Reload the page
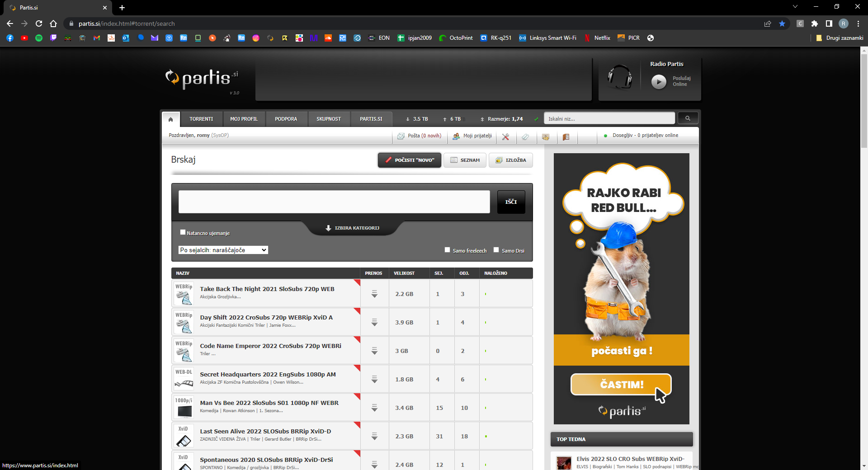This screenshot has width=868, height=470. (39, 23)
